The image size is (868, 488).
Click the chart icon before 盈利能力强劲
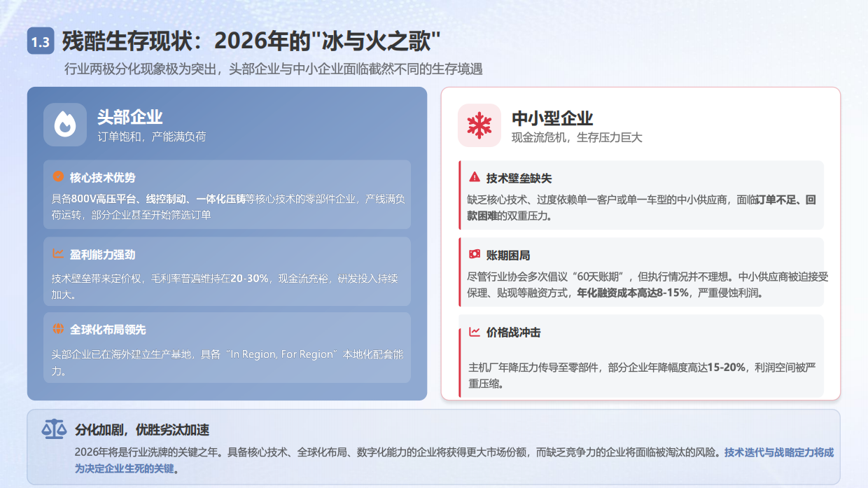(58, 253)
